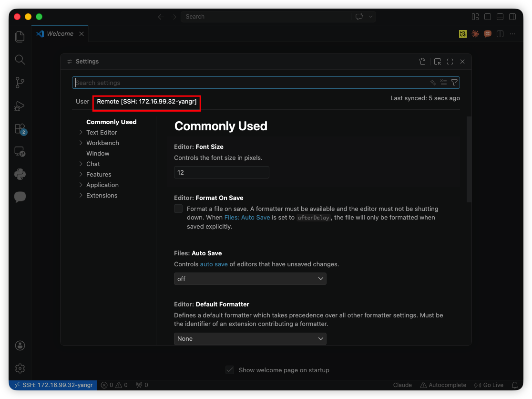This screenshot has height=399, width=532.
Task: Open the Python sidebar icon
Action: coord(20,175)
